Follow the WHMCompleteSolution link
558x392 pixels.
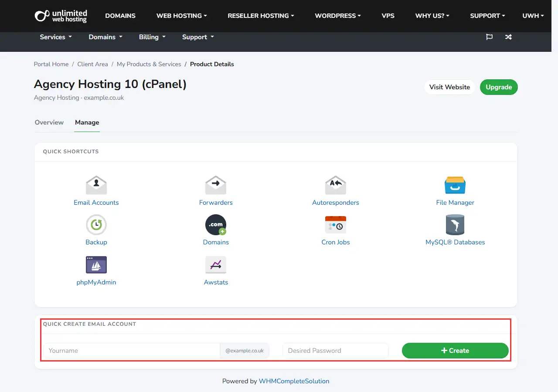(x=294, y=381)
